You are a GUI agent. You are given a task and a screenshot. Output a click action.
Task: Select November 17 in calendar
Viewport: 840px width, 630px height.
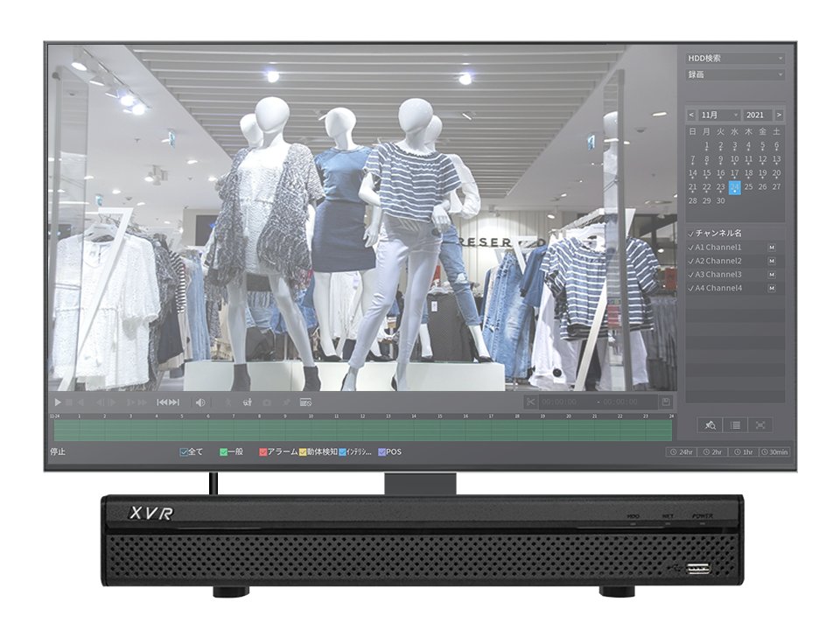point(734,173)
